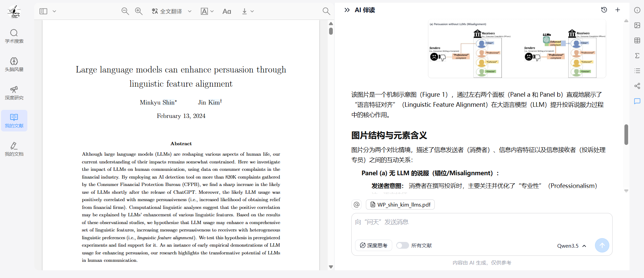Toggle the sidebar layout panel button
The image size is (644, 278).
tap(44, 11)
